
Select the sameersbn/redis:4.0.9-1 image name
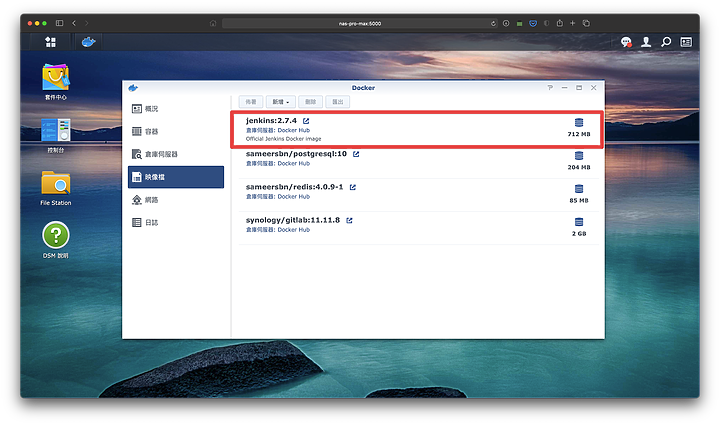click(x=294, y=187)
